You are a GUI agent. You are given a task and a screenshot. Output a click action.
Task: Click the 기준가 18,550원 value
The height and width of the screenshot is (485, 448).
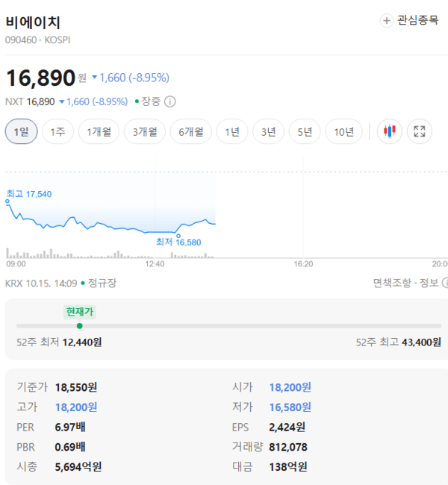click(x=76, y=387)
